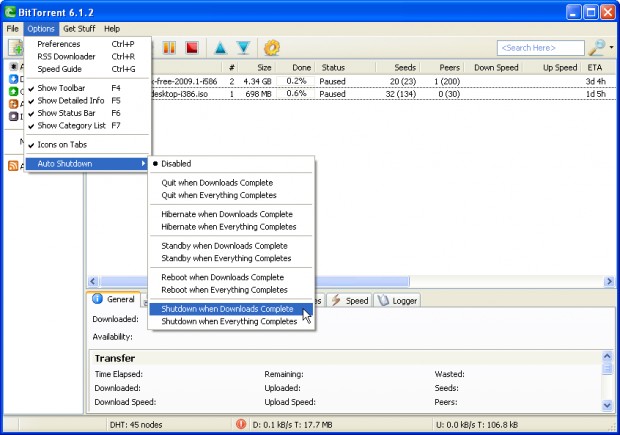Click the Inactive category icon in sidebar
The width and height of the screenshot is (620, 435).
pyautogui.click(x=13, y=116)
